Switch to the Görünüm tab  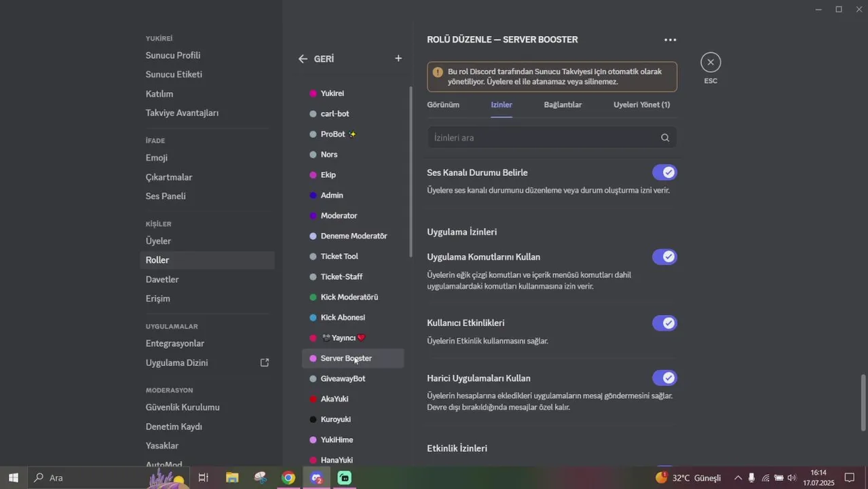pos(443,105)
